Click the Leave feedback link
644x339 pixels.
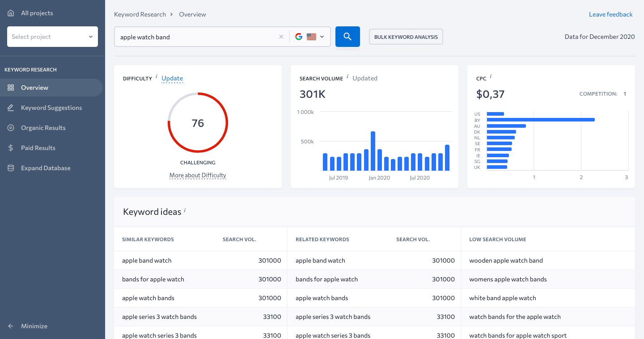(x=610, y=14)
